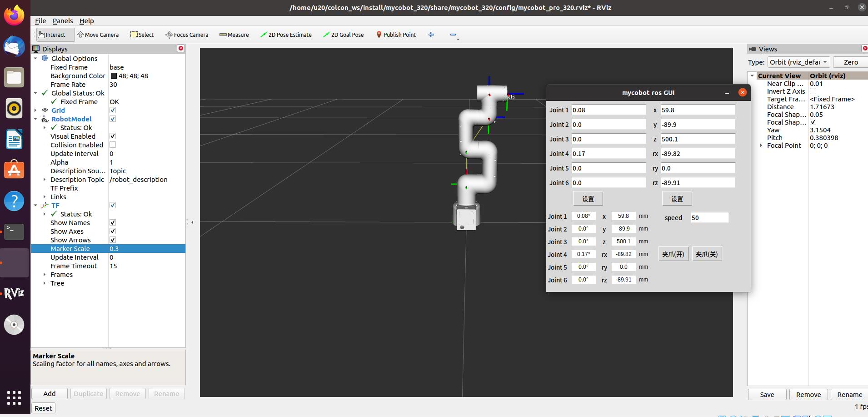Open Terminal from the Ubuntu dock
868x417 pixels.
pos(14,231)
